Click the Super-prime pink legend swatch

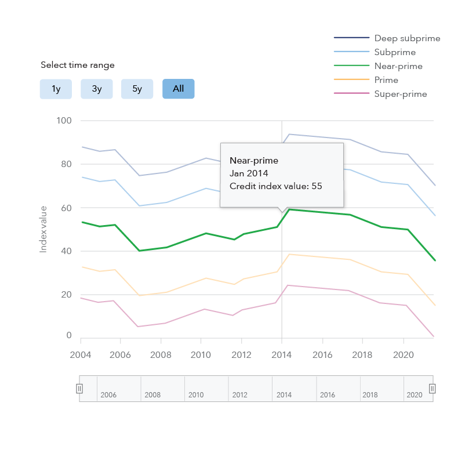tap(351, 93)
